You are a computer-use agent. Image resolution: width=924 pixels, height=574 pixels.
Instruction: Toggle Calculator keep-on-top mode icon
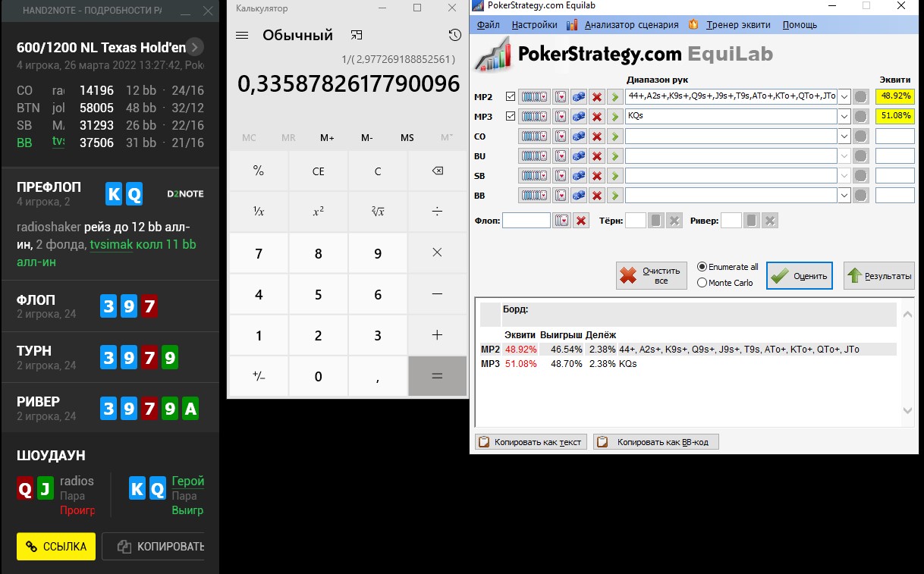pos(357,36)
